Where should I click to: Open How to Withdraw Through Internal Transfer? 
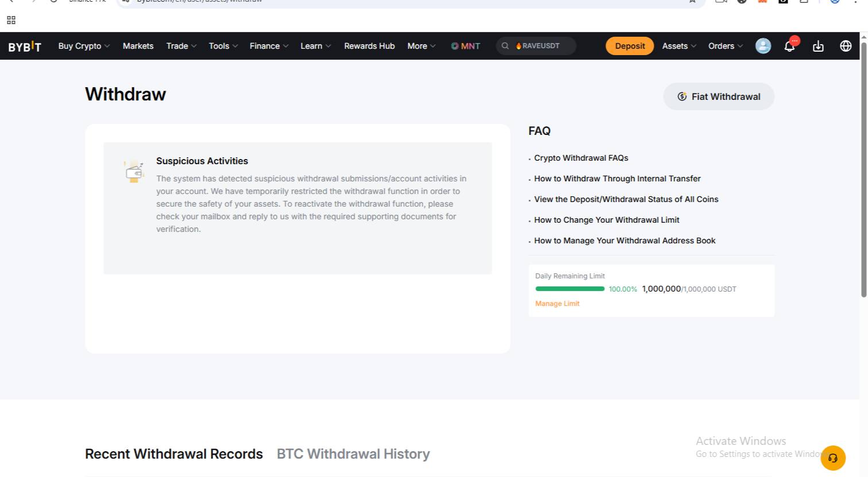[618, 179]
